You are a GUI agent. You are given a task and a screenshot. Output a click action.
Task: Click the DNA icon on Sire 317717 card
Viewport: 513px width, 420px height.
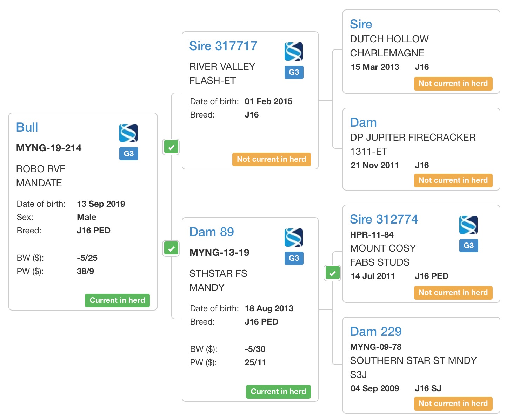[294, 52]
